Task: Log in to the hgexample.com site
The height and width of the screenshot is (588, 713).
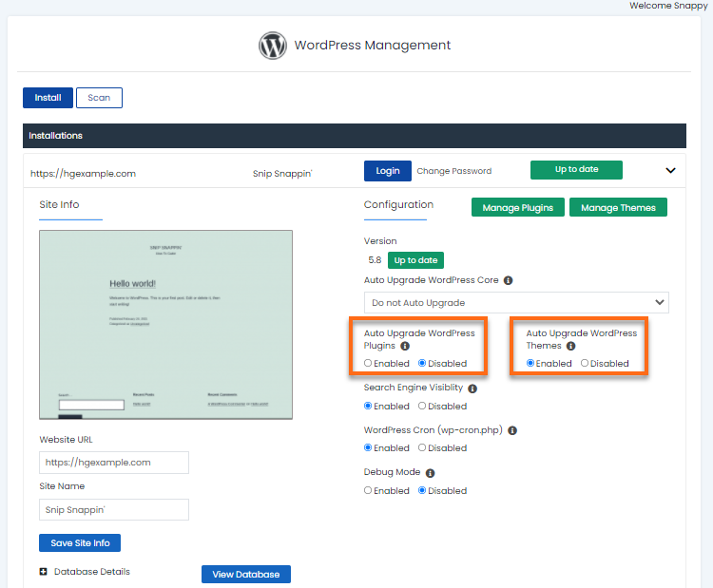Action: (x=388, y=171)
